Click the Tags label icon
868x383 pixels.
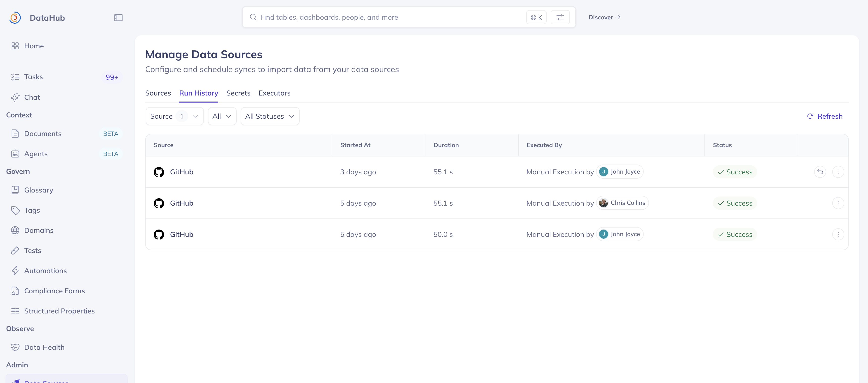click(x=15, y=210)
